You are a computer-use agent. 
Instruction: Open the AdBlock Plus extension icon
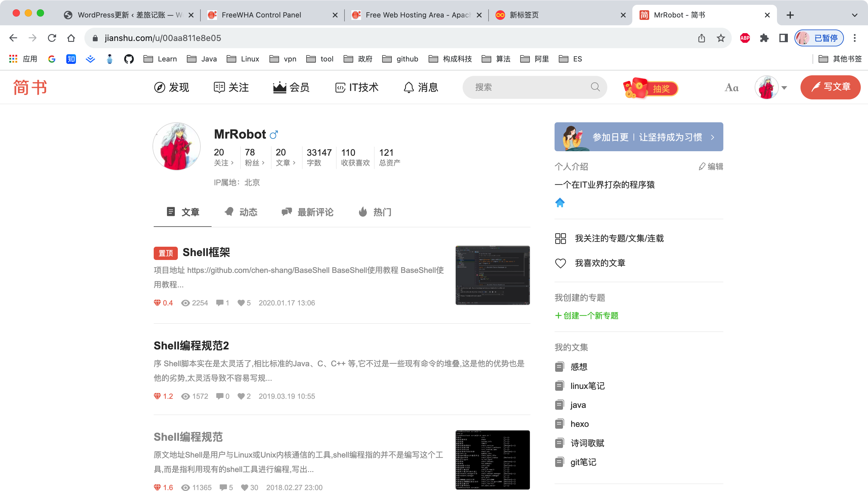click(x=745, y=38)
